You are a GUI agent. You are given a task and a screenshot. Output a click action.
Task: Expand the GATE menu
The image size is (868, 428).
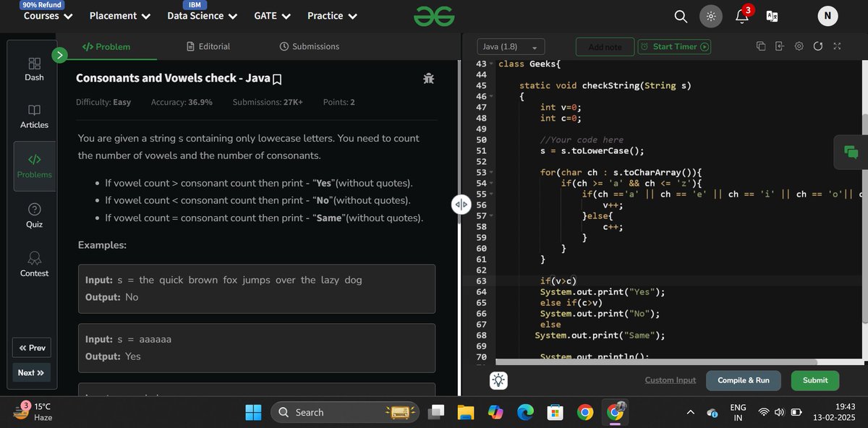point(273,15)
